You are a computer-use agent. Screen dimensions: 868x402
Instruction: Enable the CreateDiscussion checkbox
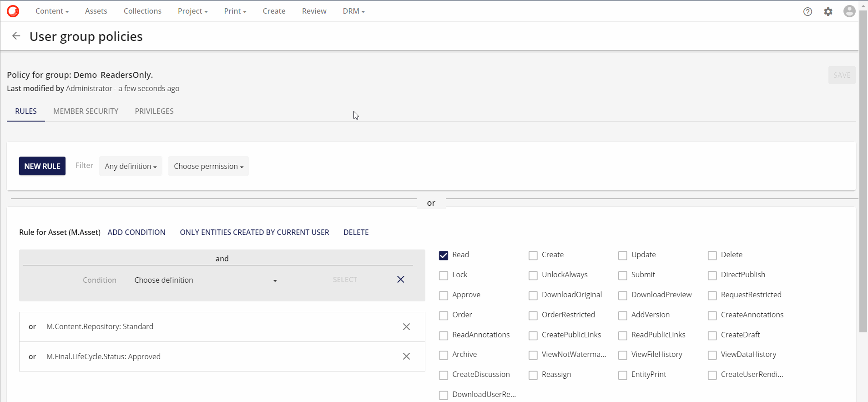click(444, 375)
